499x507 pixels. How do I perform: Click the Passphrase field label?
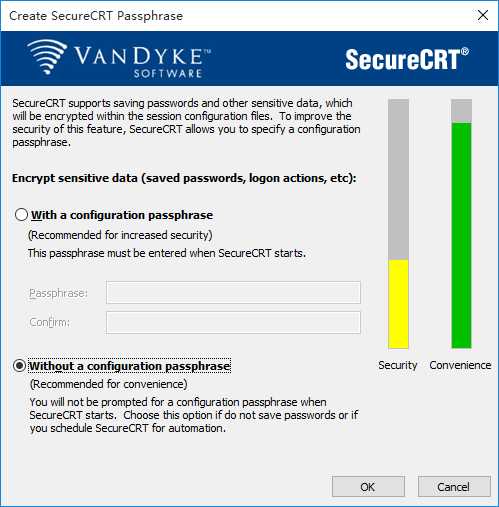pos(58,293)
